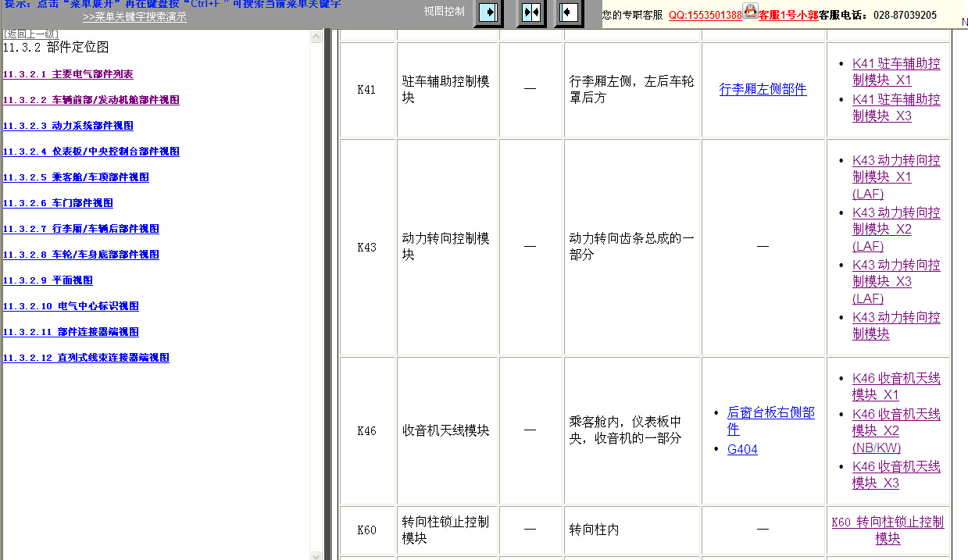Open 11.3.2.3 动力系统部件视图
968x560 pixels.
pos(68,126)
